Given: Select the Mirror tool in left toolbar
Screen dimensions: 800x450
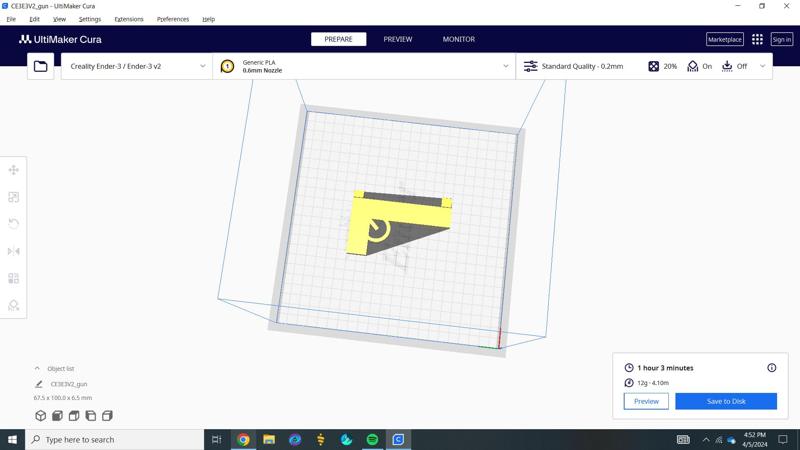Looking at the screenshot, I should [x=14, y=251].
